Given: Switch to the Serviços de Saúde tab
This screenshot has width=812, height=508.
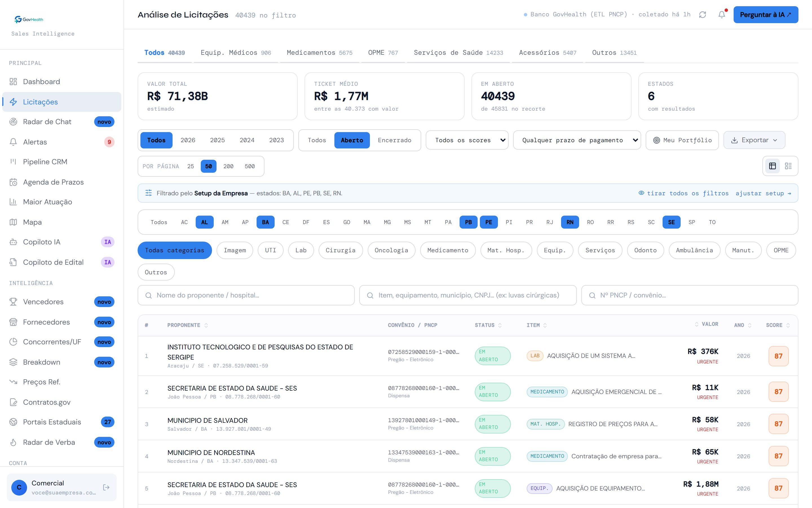Looking at the screenshot, I should point(458,53).
